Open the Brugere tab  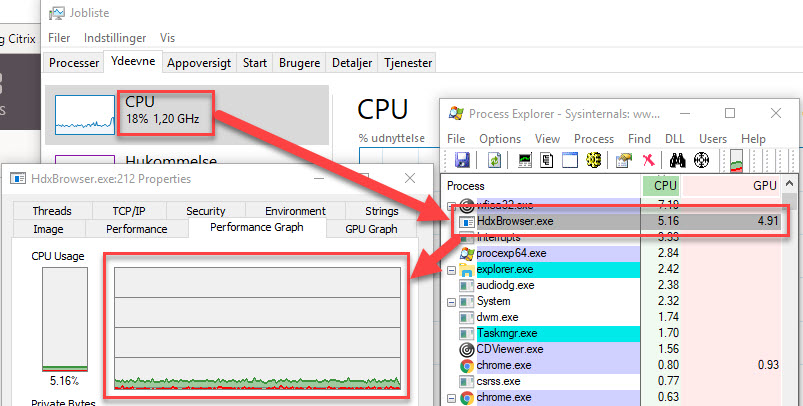[299, 63]
